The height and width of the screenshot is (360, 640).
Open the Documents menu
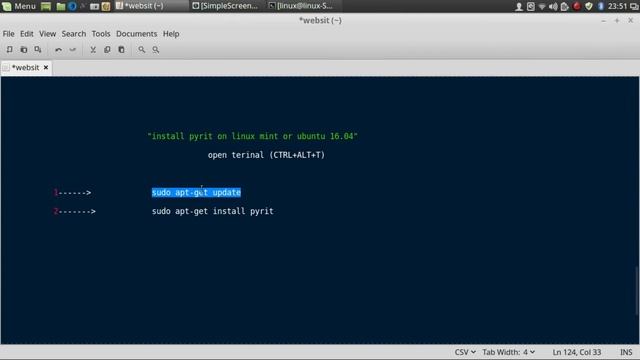point(136,34)
